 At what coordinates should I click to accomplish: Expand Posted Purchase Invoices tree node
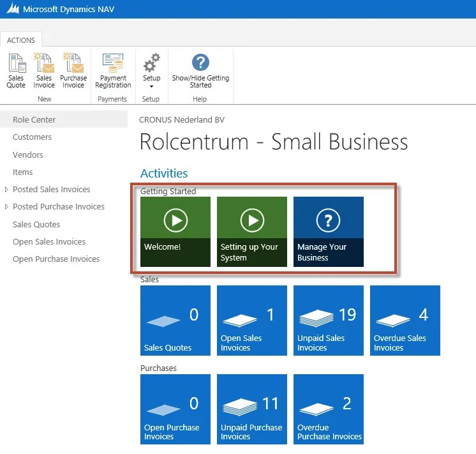tap(6, 207)
